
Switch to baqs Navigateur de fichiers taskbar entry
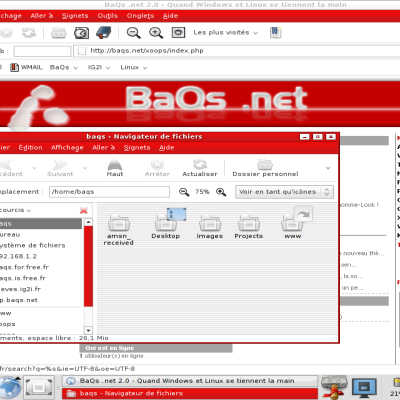(190, 393)
